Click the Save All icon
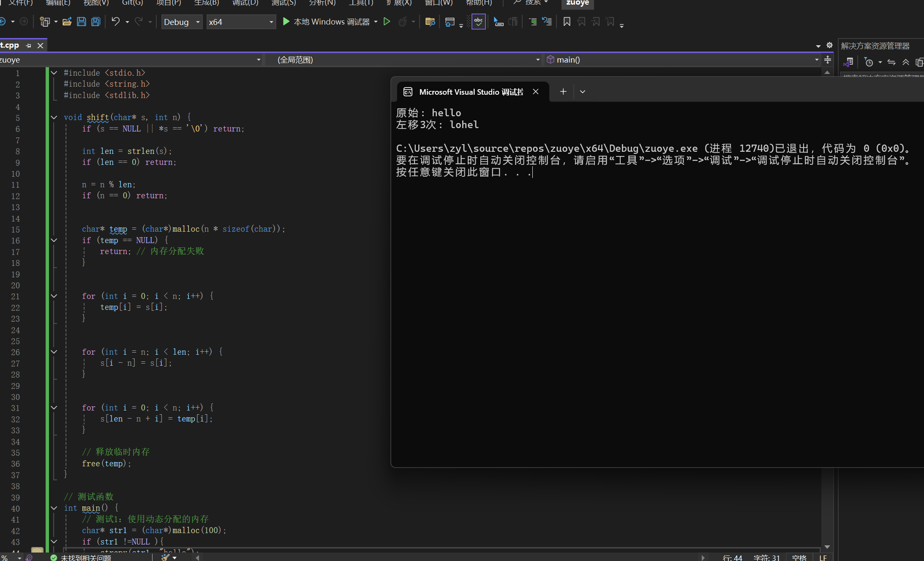Viewport: 924px width, 561px height. (96, 22)
